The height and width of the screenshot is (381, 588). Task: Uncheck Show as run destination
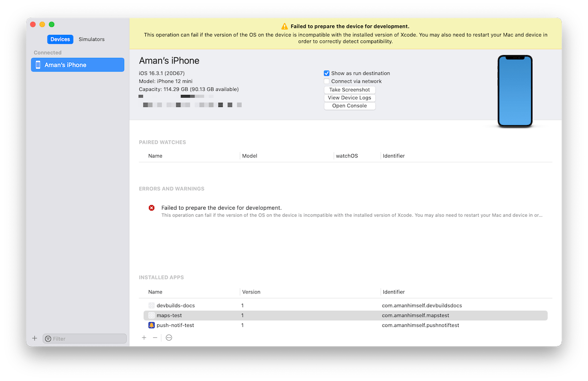pyautogui.click(x=326, y=73)
